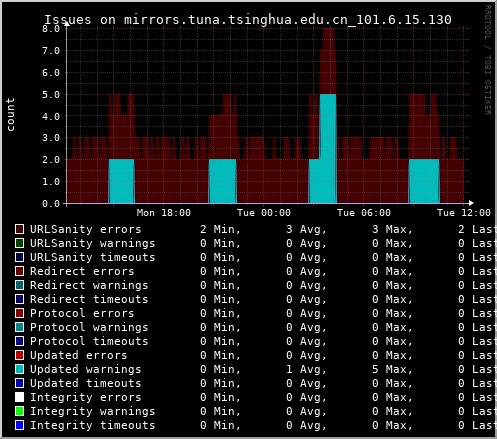Viewport: 497px width, 439px height.
Task: Click the Protocol errors color swatch
Action: click(19, 313)
